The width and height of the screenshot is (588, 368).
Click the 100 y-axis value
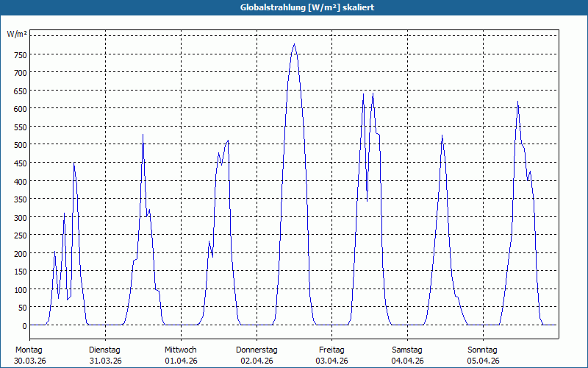coord(21,290)
